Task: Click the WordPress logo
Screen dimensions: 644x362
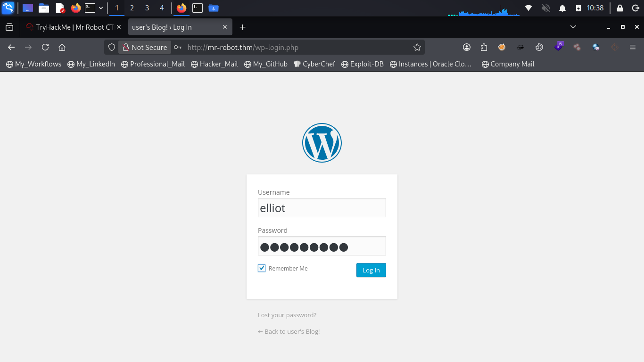Action: [x=322, y=143]
